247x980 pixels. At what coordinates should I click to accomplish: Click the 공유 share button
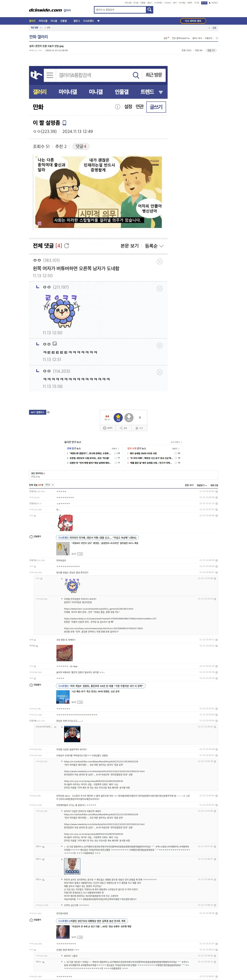pyautogui.click(x=124, y=428)
